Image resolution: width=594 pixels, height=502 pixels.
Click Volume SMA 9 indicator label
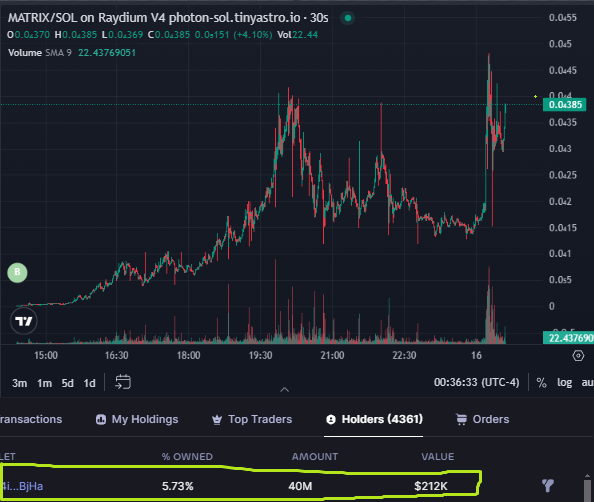point(40,53)
